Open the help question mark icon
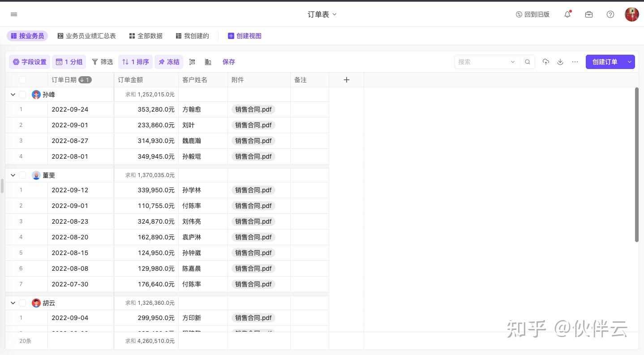The image size is (644, 355). click(x=610, y=14)
